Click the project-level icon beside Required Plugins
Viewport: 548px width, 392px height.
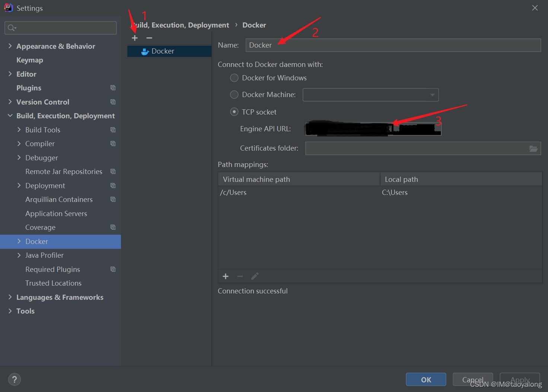pos(113,269)
